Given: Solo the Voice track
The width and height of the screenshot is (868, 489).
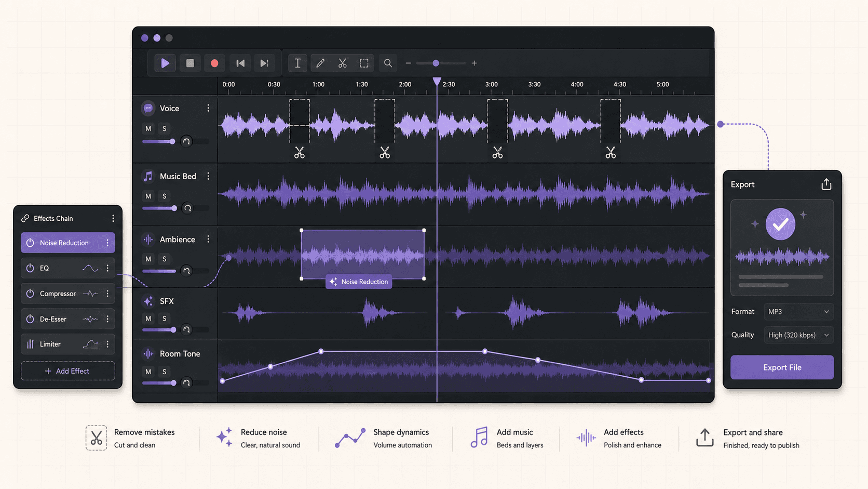Looking at the screenshot, I should [165, 128].
